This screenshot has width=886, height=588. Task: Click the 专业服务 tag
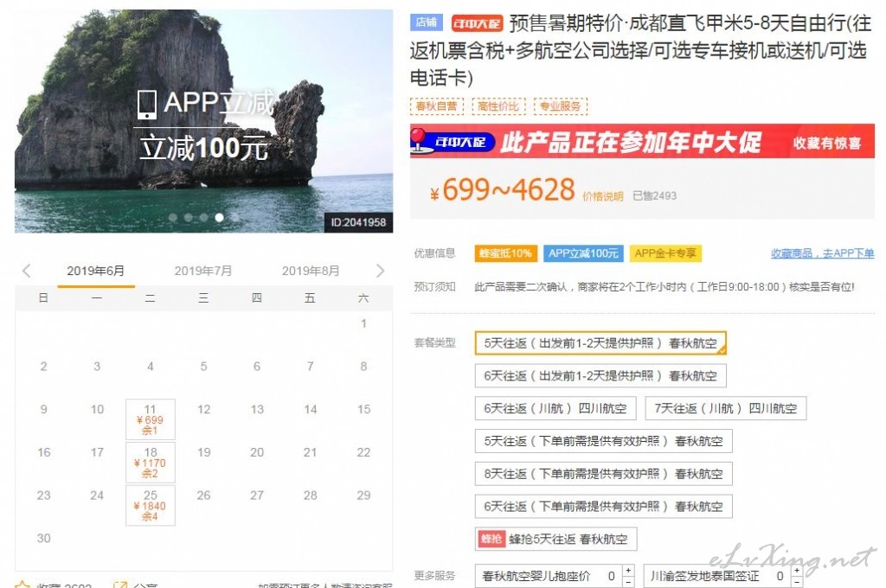pos(560,106)
